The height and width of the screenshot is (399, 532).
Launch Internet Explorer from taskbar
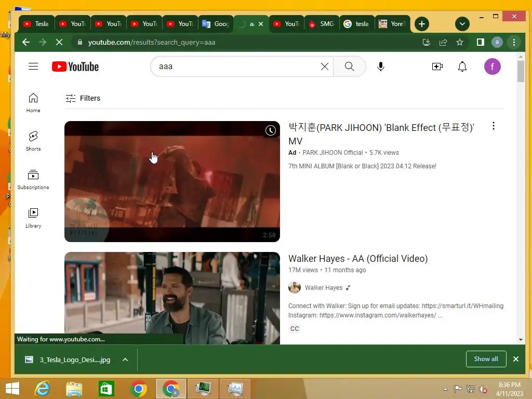pyautogui.click(x=43, y=389)
